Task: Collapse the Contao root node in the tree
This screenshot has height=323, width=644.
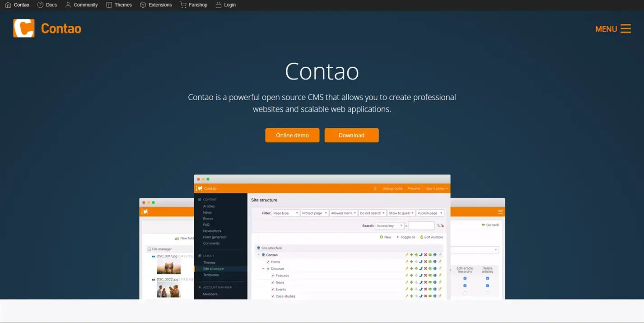Action: point(259,255)
